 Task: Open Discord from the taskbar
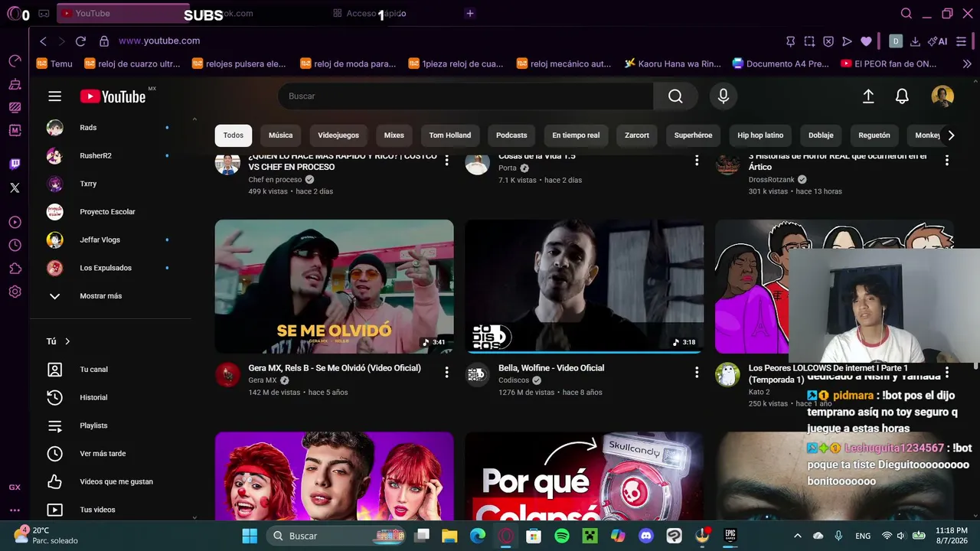tap(645, 536)
